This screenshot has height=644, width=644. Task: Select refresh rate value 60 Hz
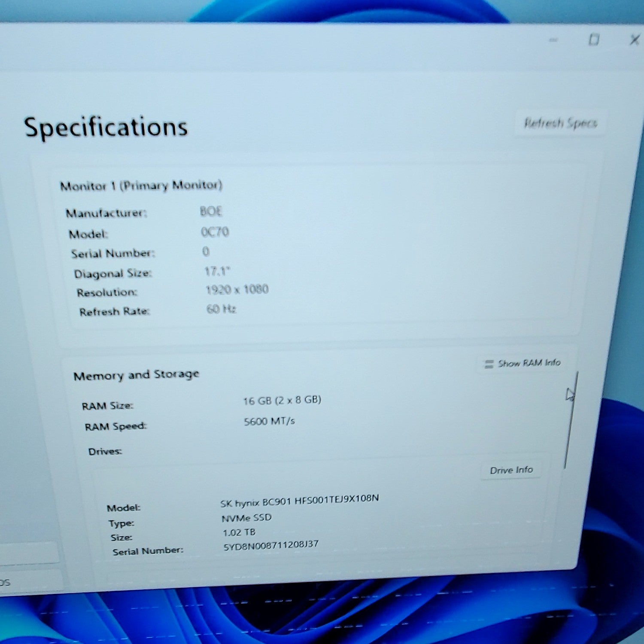coord(221,309)
